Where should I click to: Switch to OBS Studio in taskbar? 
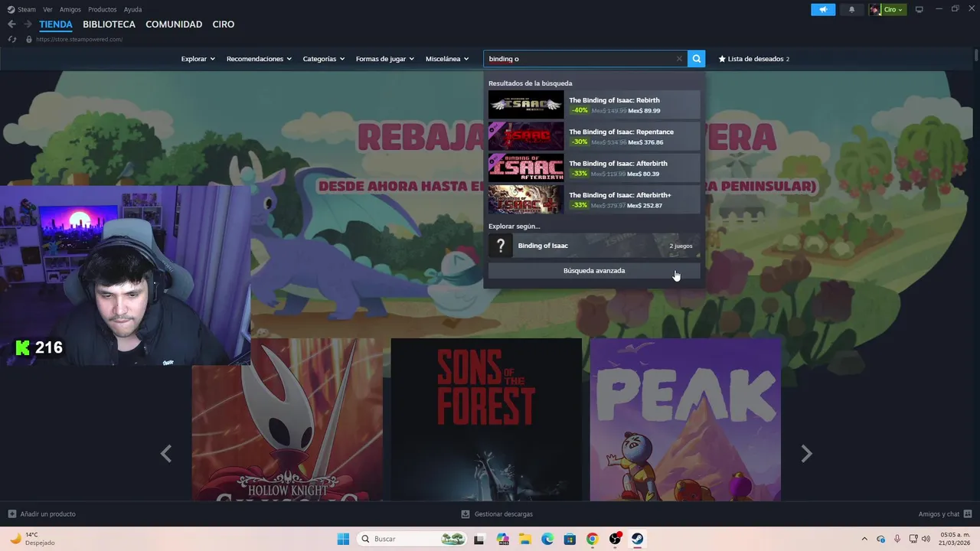point(615,539)
